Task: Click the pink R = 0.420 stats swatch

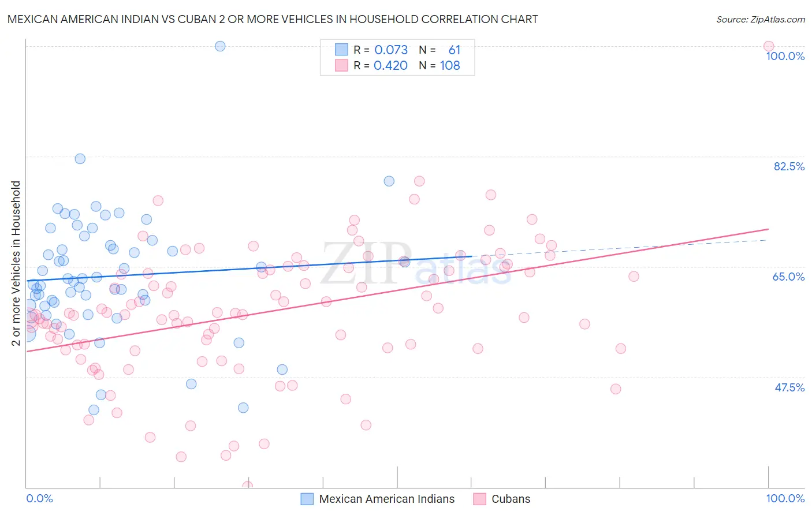Action: point(341,65)
